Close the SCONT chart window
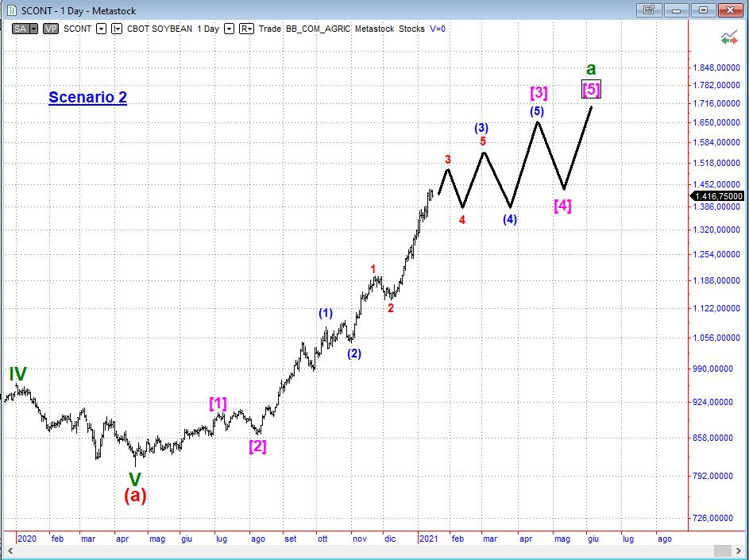The image size is (749, 560). 731,10
